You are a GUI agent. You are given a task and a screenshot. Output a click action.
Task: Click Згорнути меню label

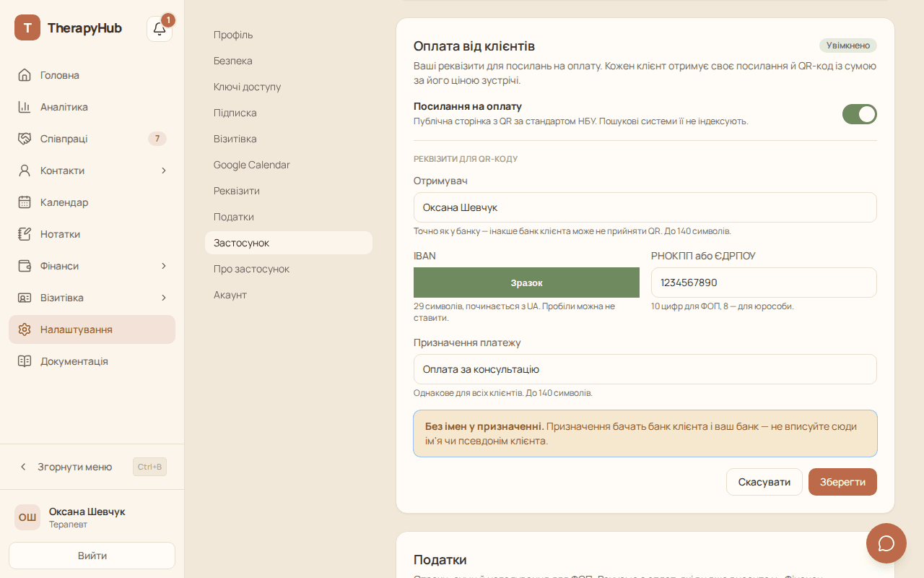(75, 467)
